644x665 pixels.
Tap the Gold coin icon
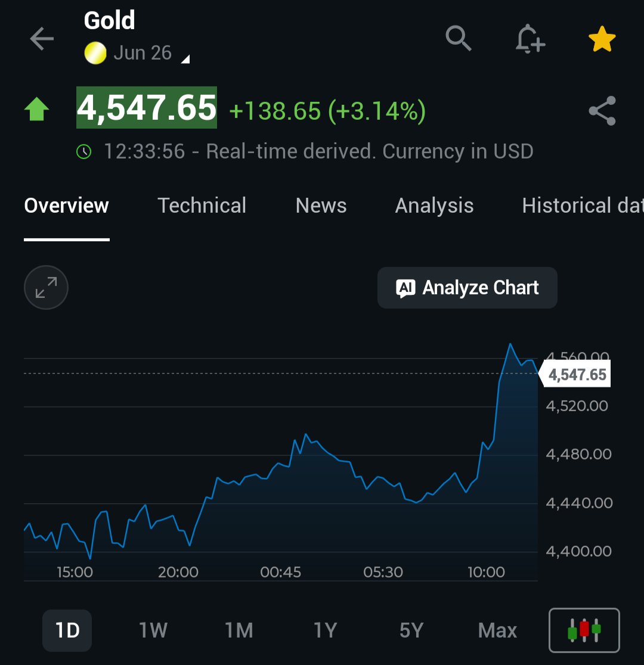tap(95, 53)
